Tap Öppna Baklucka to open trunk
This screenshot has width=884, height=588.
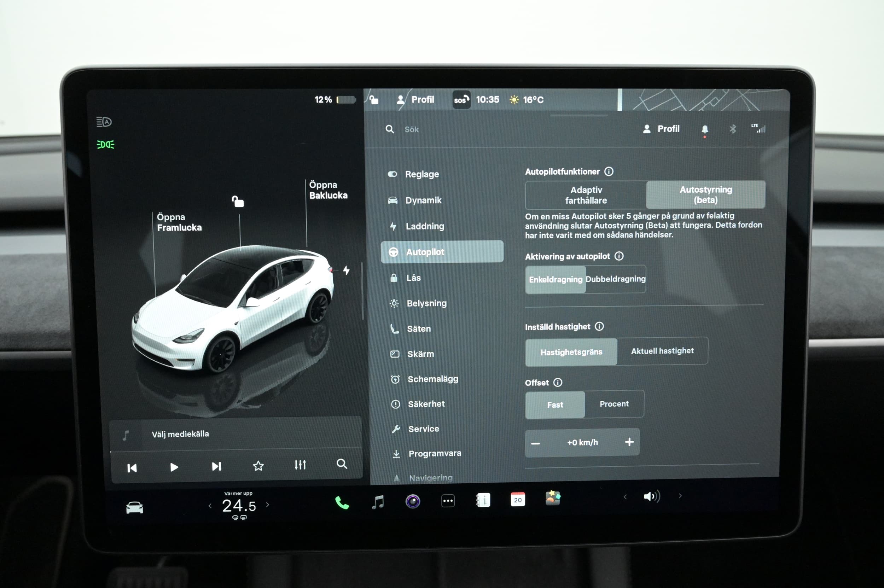[x=328, y=190]
